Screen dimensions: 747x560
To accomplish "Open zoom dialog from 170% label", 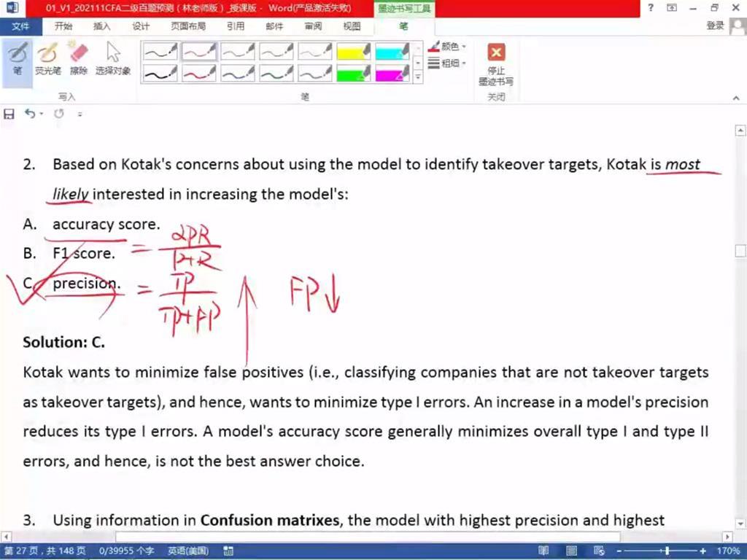I will click(728, 551).
